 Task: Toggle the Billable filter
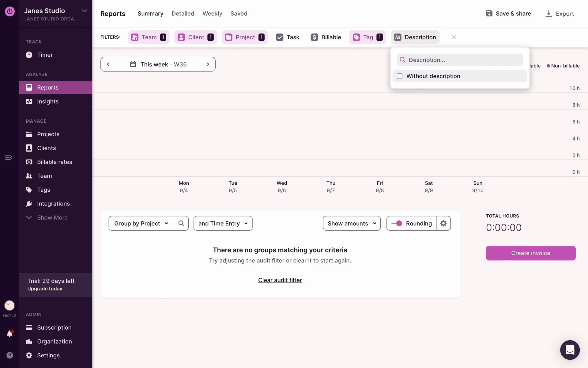[x=326, y=37]
